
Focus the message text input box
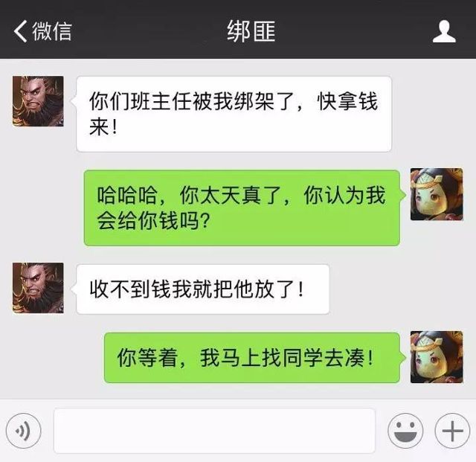point(215,431)
